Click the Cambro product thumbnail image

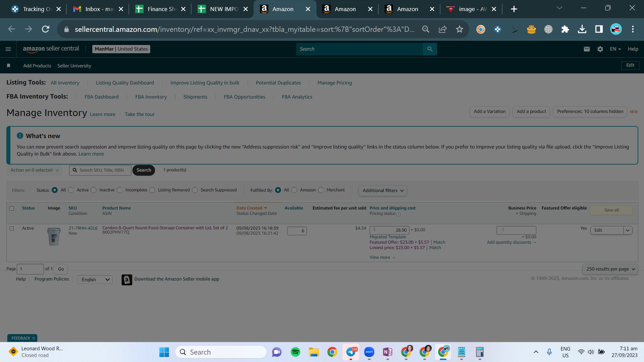click(x=54, y=236)
